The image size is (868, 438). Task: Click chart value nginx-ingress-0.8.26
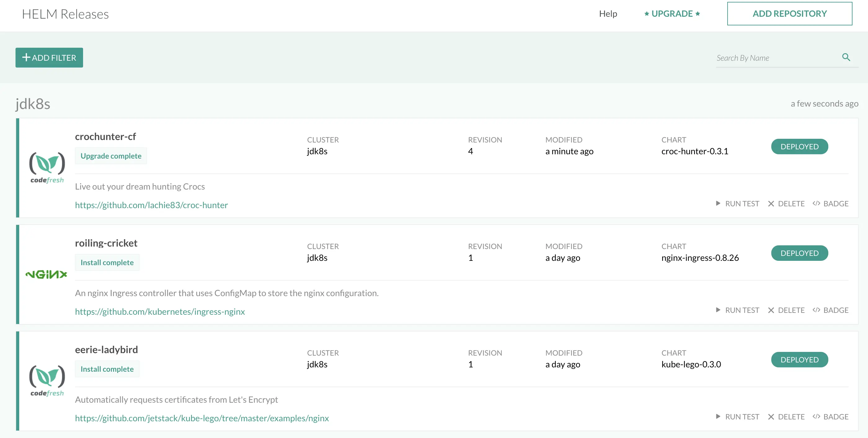700,258
